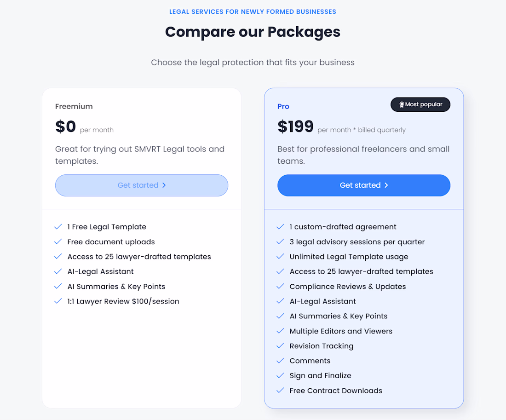This screenshot has width=506, height=420.
Task: Click the ribbon icon in Most popular badge
Action: point(402,104)
